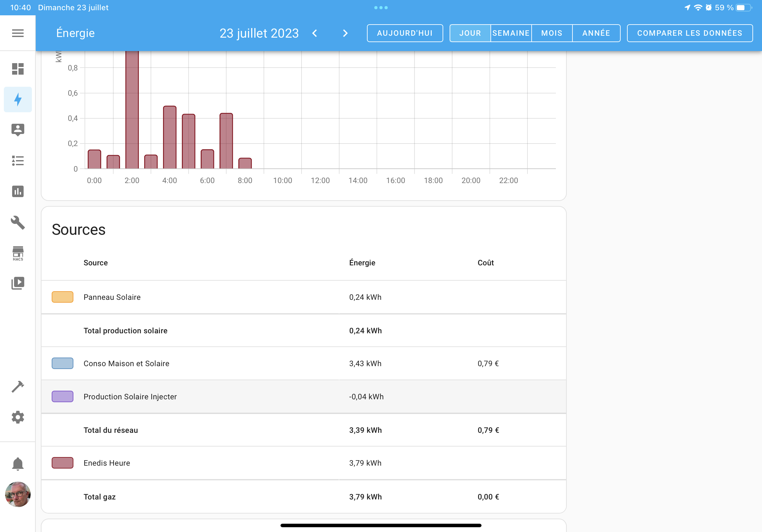The height and width of the screenshot is (532, 762).
Task: Go to previous day with left chevron
Action: (x=315, y=33)
